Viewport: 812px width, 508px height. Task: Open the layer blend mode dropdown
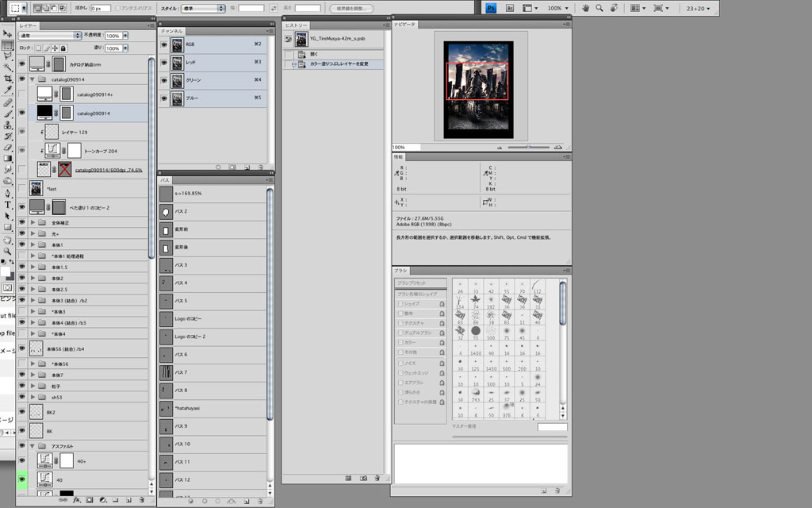(49, 36)
